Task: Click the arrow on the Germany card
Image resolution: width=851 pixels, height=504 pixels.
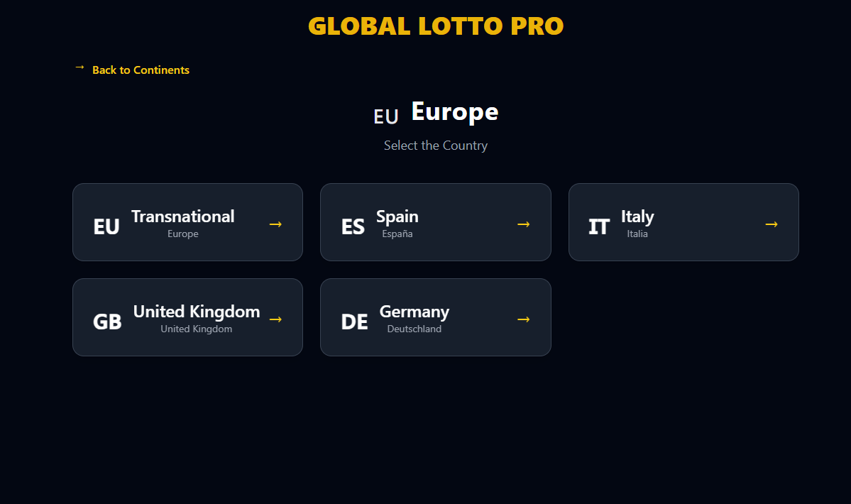Action: tap(524, 319)
